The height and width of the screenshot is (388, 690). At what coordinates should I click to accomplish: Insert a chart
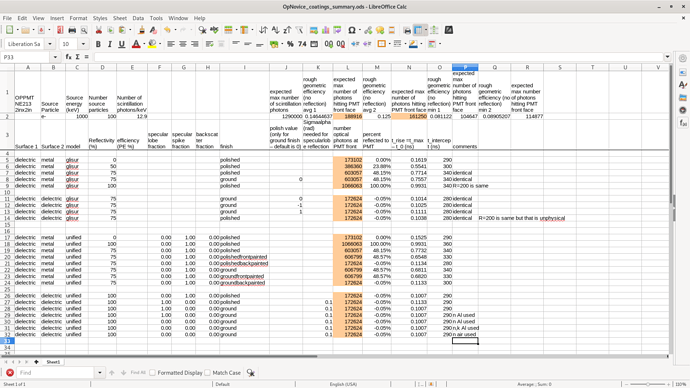(326, 30)
